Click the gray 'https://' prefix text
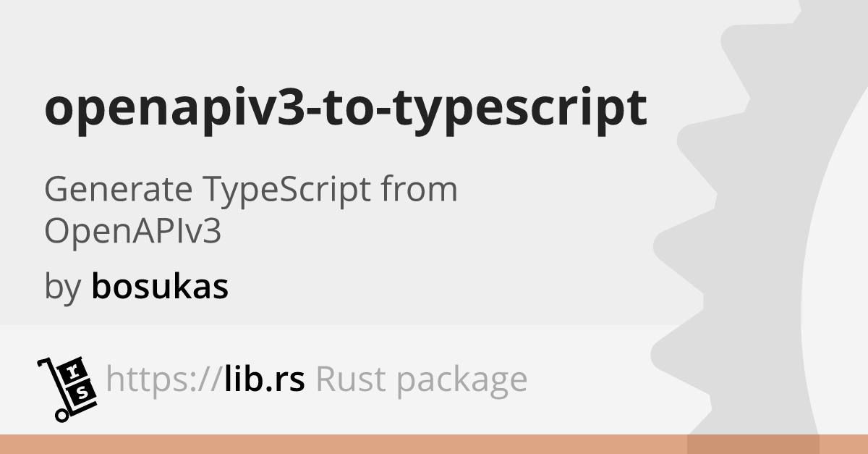Screen dimensions: 868x454 pos(163,379)
